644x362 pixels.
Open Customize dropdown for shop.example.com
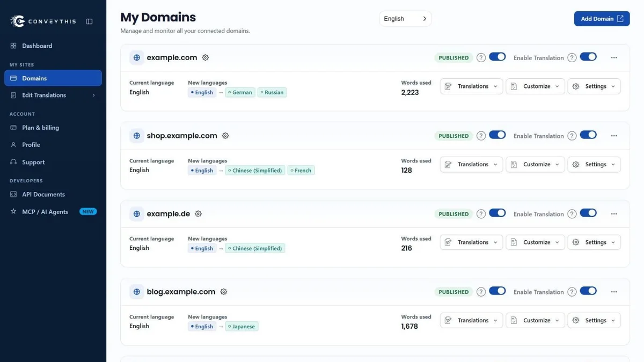coord(535,165)
